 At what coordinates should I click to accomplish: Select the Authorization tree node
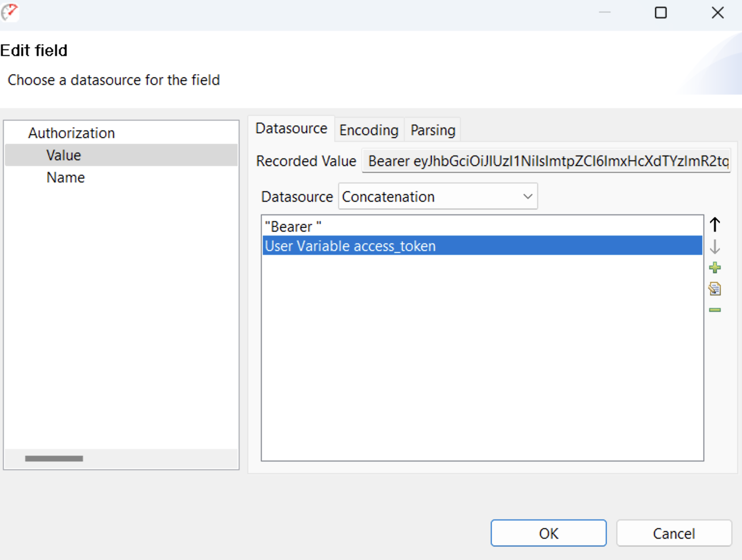71,133
